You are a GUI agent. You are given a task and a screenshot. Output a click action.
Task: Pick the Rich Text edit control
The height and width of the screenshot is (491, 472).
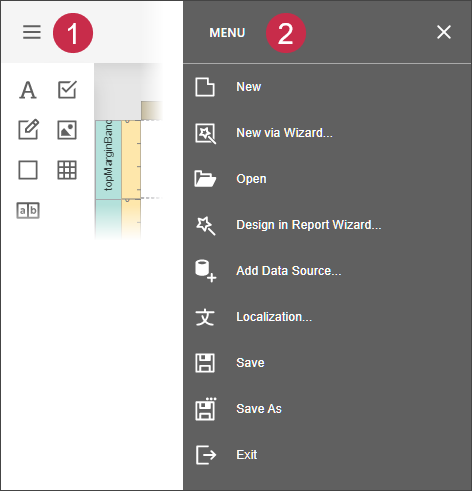coord(28,129)
